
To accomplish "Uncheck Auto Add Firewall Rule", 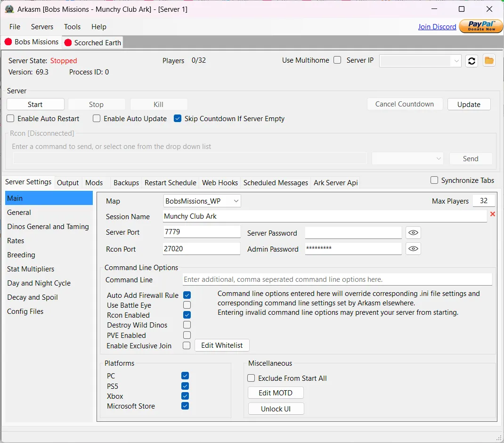I will click(x=187, y=295).
